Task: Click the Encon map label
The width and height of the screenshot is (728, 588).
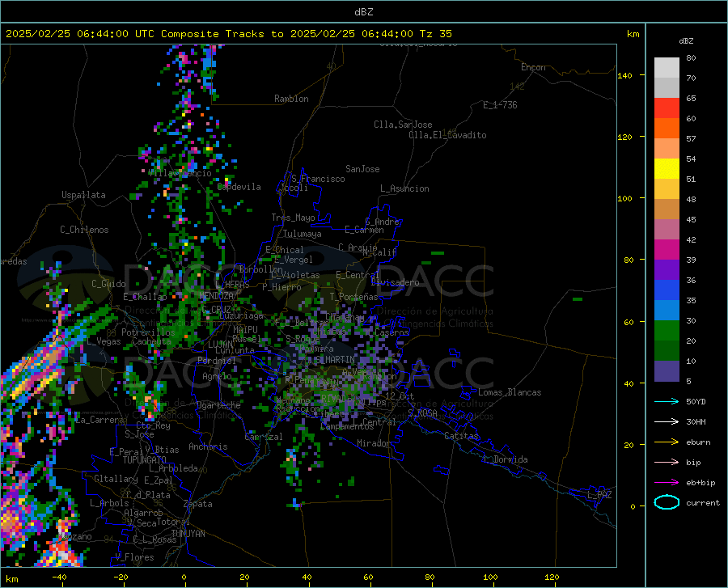Action: click(x=533, y=67)
